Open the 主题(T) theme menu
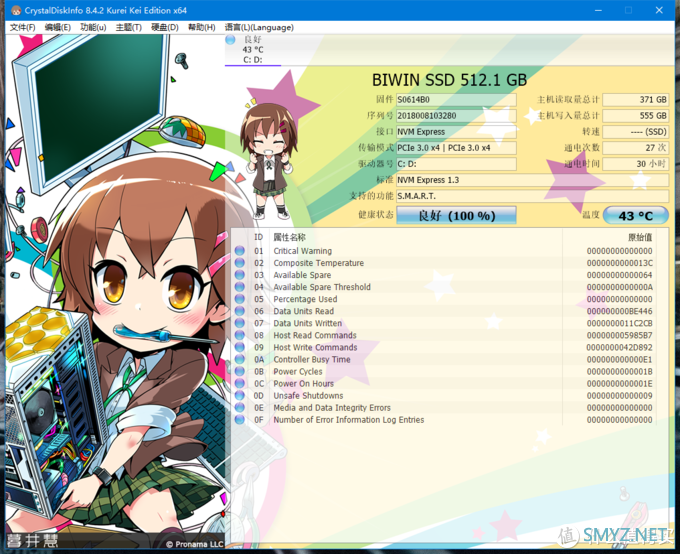Viewport: 680px width, 554px height. click(x=129, y=27)
